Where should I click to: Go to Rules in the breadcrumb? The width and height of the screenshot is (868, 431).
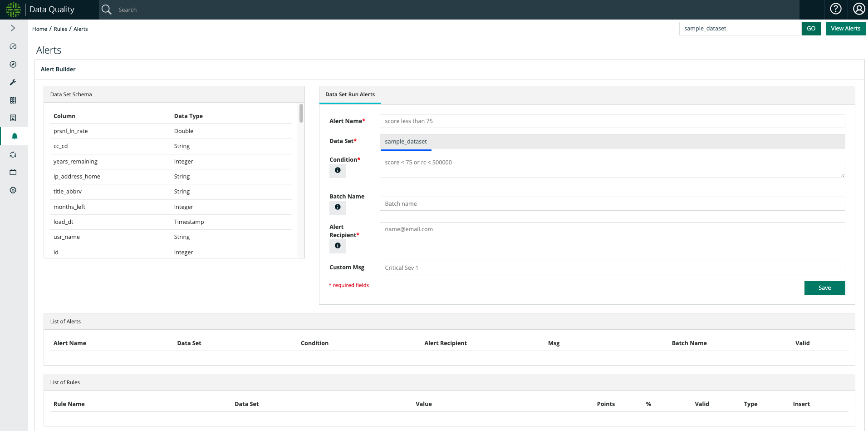(x=60, y=29)
